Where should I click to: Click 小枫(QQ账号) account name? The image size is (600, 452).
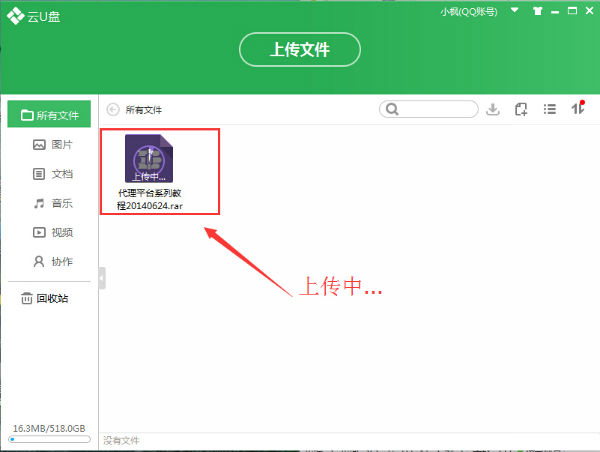tap(469, 11)
